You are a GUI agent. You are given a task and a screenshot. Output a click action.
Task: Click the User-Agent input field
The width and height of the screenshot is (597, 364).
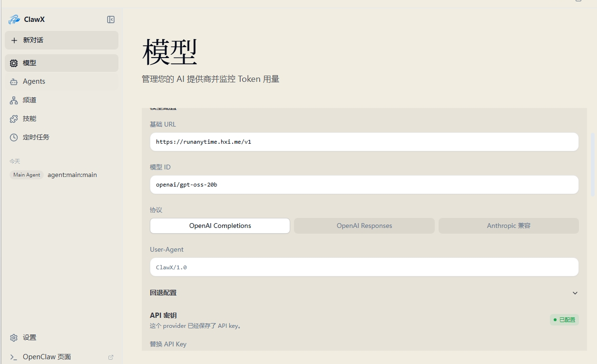364,267
